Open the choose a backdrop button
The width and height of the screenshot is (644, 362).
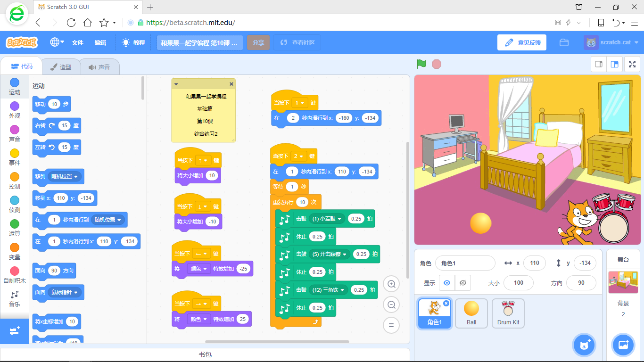tap(623, 345)
